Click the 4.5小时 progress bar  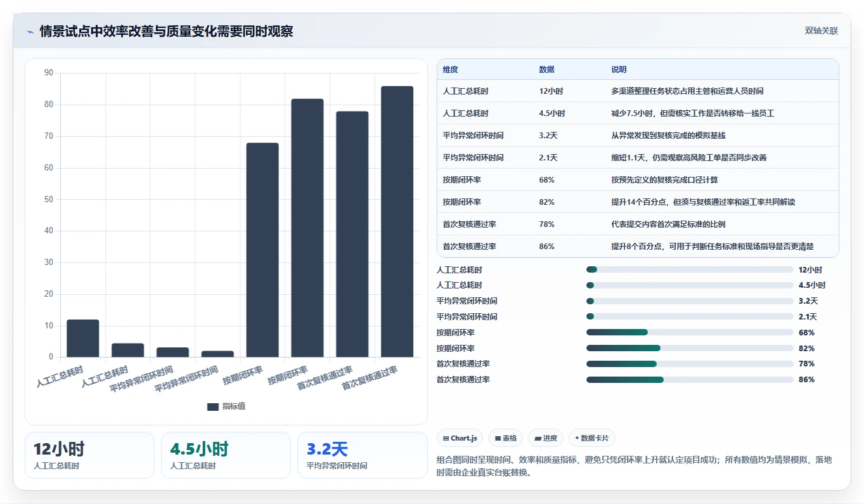(690, 285)
